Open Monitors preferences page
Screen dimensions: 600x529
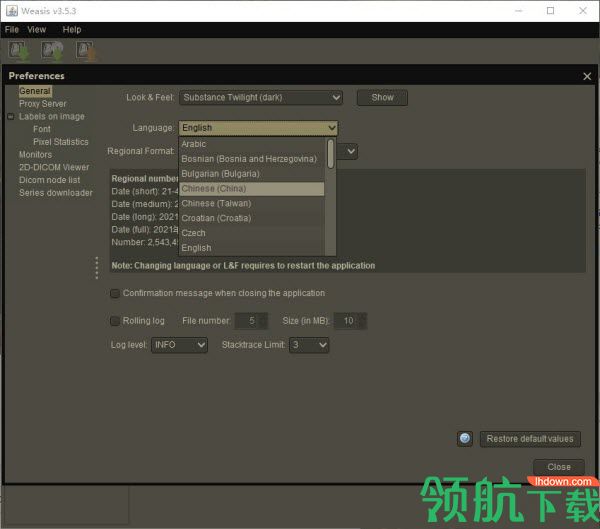pyautogui.click(x=35, y=154)
